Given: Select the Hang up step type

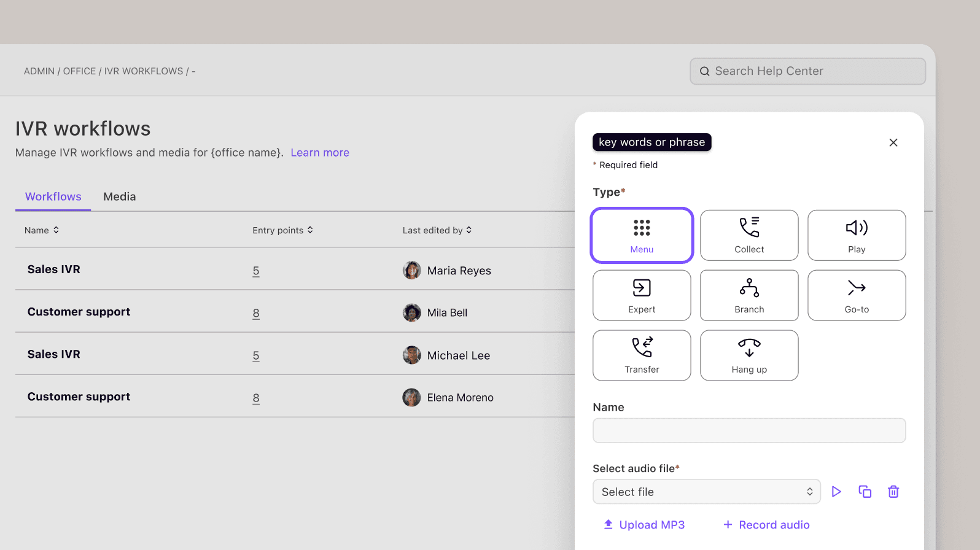Looking at the screenshot, I should pos(749,355).
